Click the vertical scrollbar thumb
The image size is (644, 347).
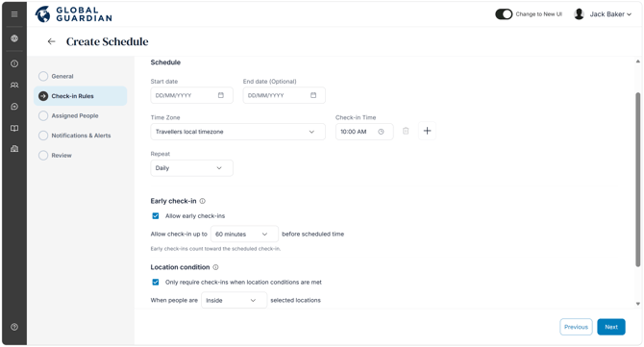638,180
